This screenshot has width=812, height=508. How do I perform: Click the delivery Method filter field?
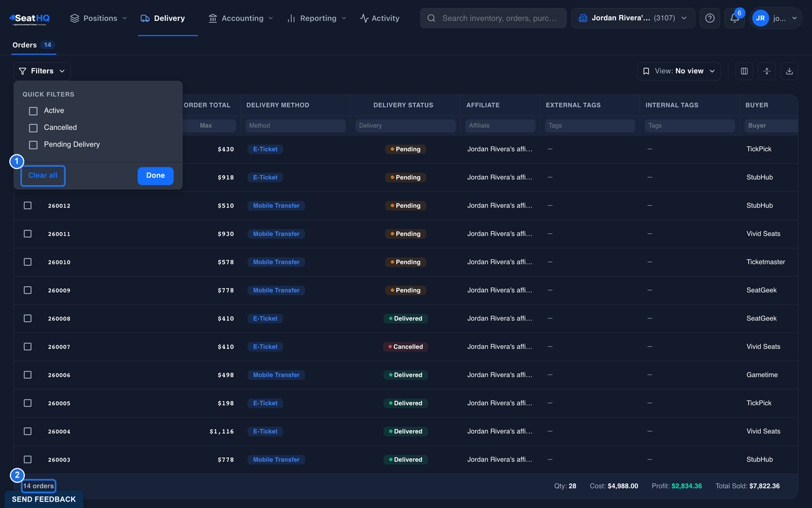pyautogui.click(x=296, y=126)
